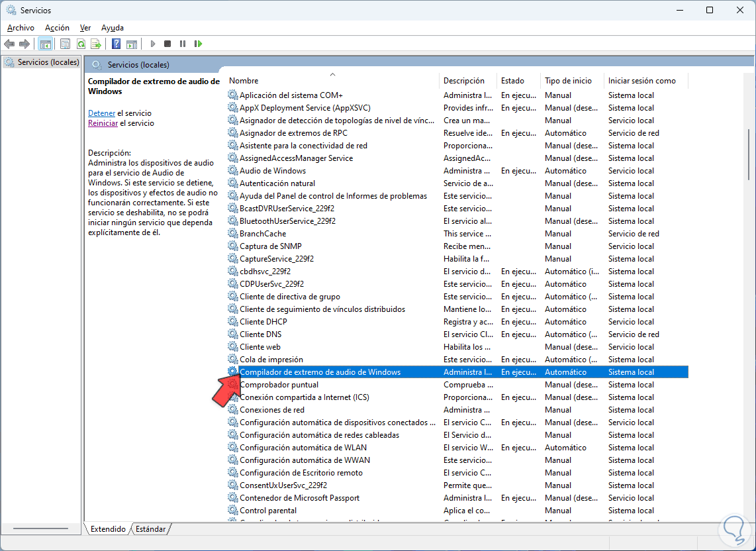
Task: Sort by the Nombre column header
Action: pos(333,81)
